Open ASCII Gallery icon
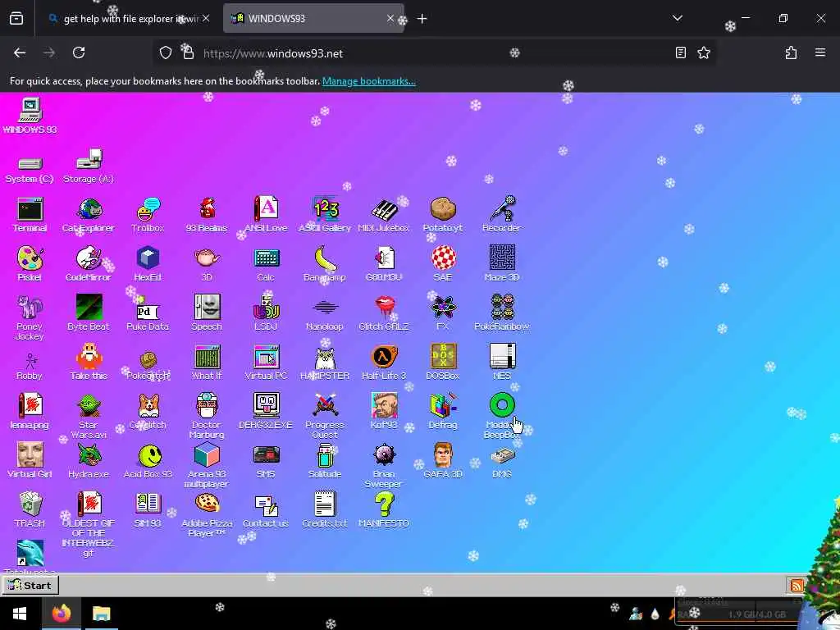Screen dimensions: 840x630 pos(325,215)
